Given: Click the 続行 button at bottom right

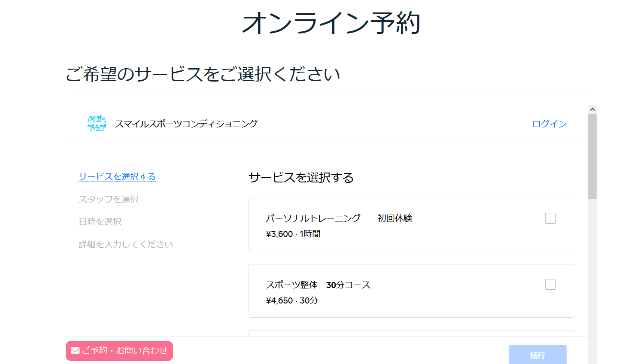Looking at the screenshot, I should [537, 355].
